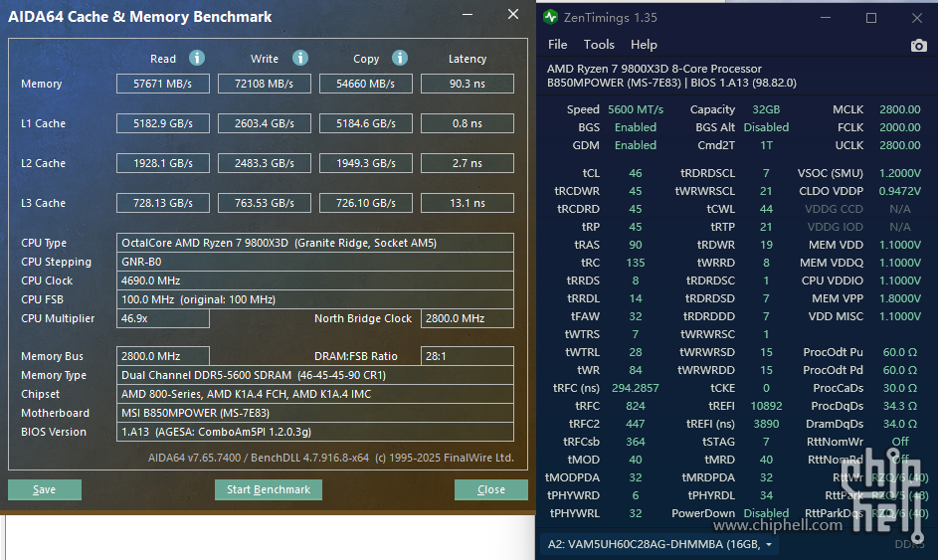Open the Tools menu in ZenTimings
938x560 pixels.
click(599, 45)
